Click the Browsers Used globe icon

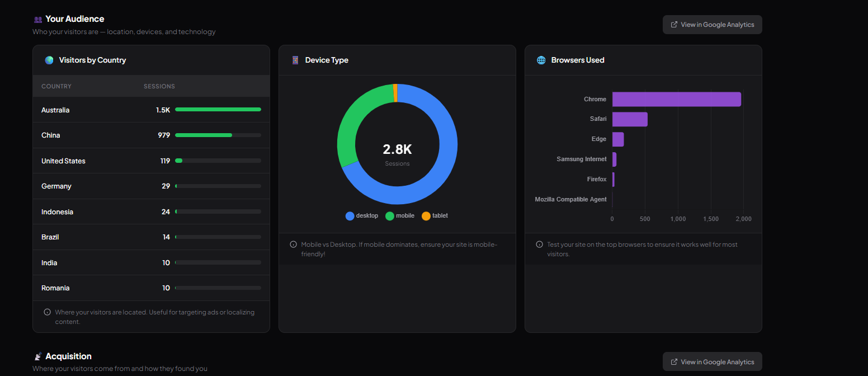pos(541,60)
